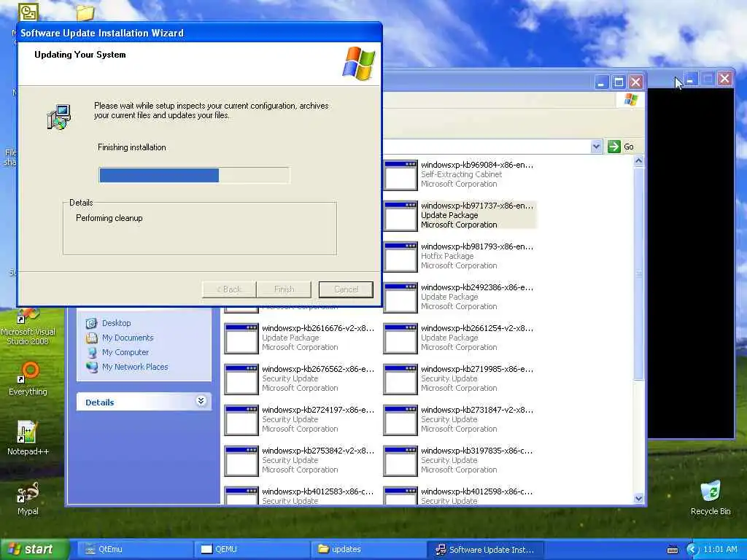
Task: Select windowsxp-kb2676562 security update icon
Action: [241, 379]
